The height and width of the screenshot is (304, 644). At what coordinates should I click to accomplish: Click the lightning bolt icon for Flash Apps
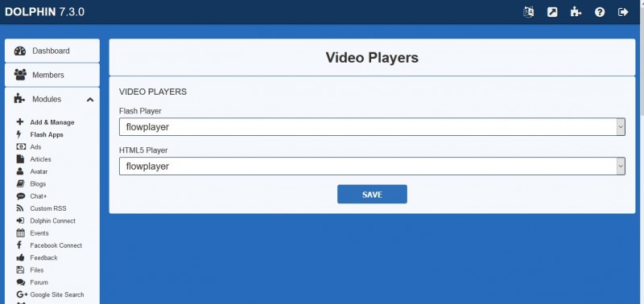pos(19,134)
